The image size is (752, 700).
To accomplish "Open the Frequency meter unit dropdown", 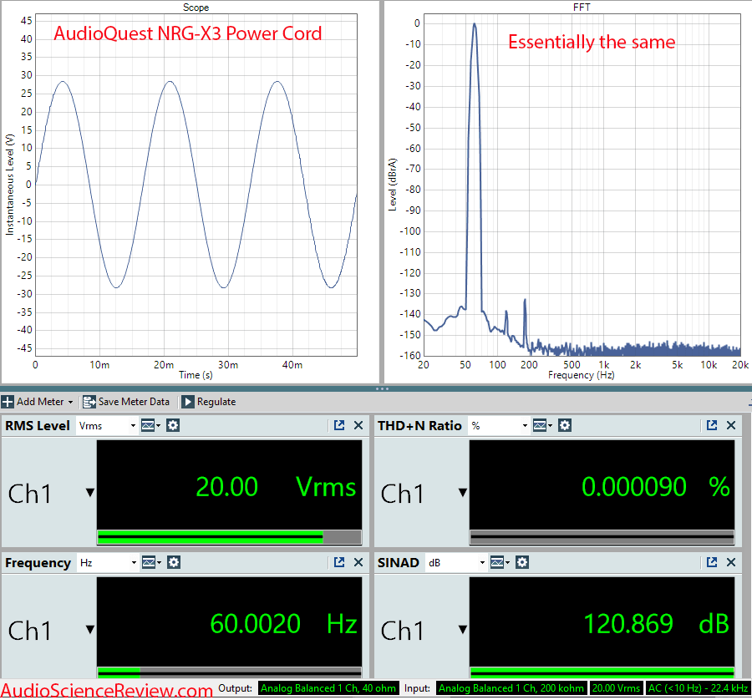I will click(x=108, y=563).
